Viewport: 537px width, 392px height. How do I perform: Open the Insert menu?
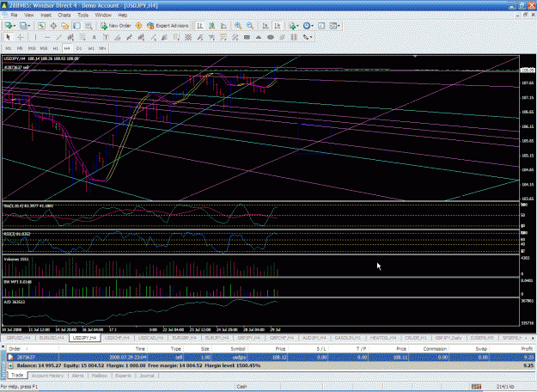point(46,15)
